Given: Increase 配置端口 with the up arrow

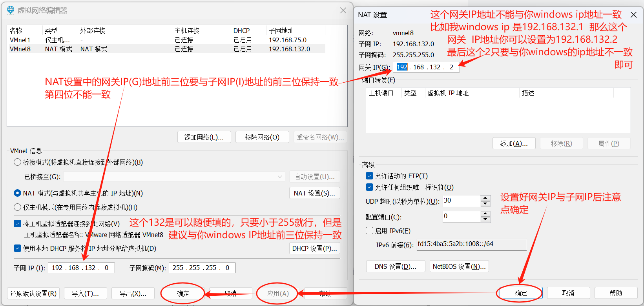Looking at the screenshot, I should tap(485, 214).
